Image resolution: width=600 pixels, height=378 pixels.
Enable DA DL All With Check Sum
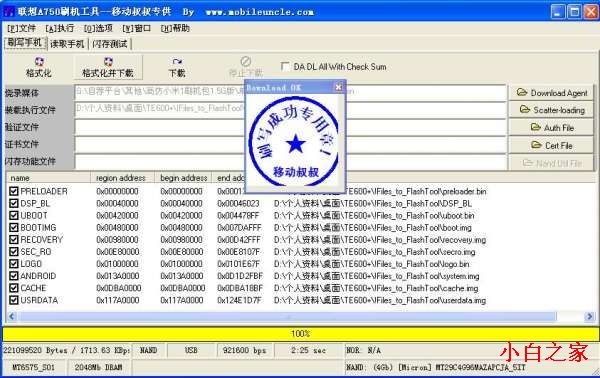(285, 66)
